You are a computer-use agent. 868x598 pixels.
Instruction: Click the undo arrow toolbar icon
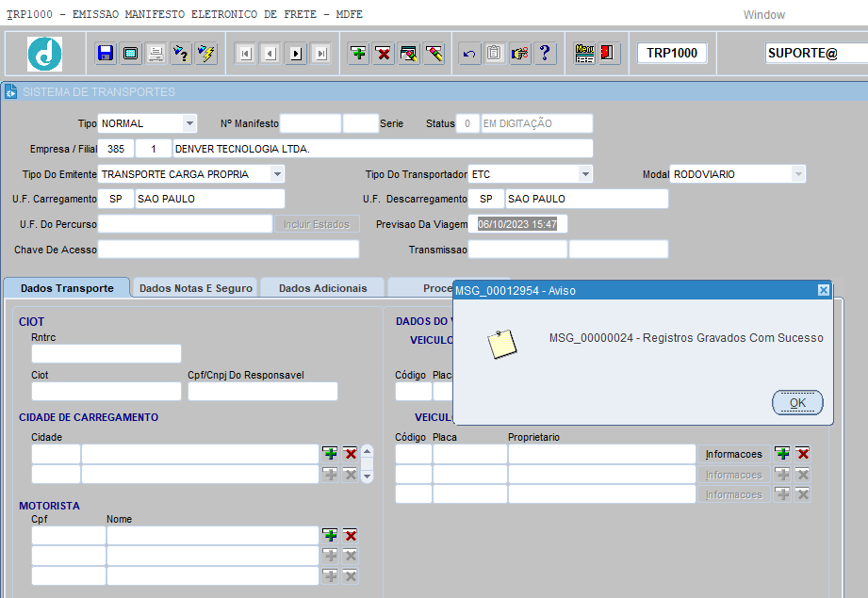[x=469, y=54]
